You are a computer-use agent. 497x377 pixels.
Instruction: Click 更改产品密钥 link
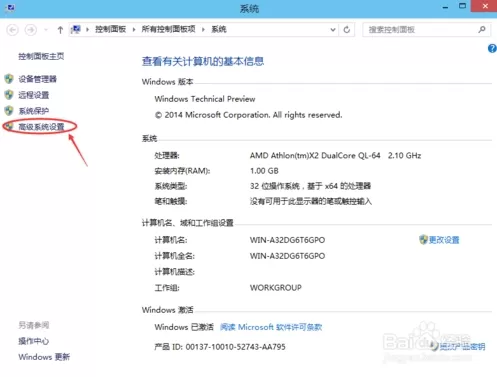pos(462,347)
